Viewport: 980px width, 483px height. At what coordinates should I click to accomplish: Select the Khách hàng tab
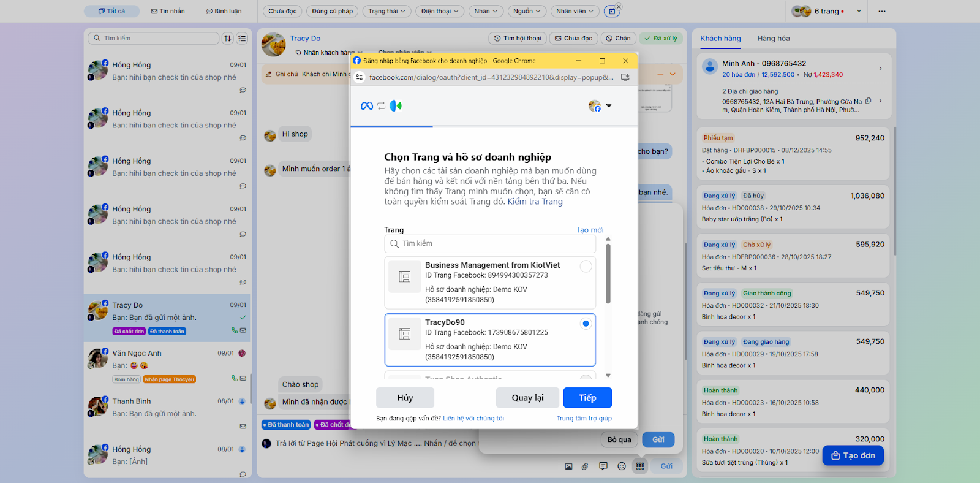click(720, 39)
